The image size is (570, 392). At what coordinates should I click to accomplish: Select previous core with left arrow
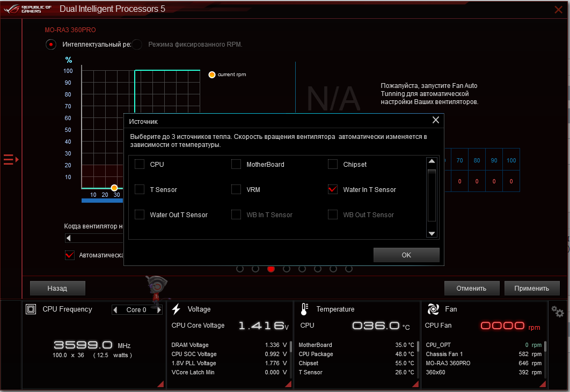coord(115,310)
